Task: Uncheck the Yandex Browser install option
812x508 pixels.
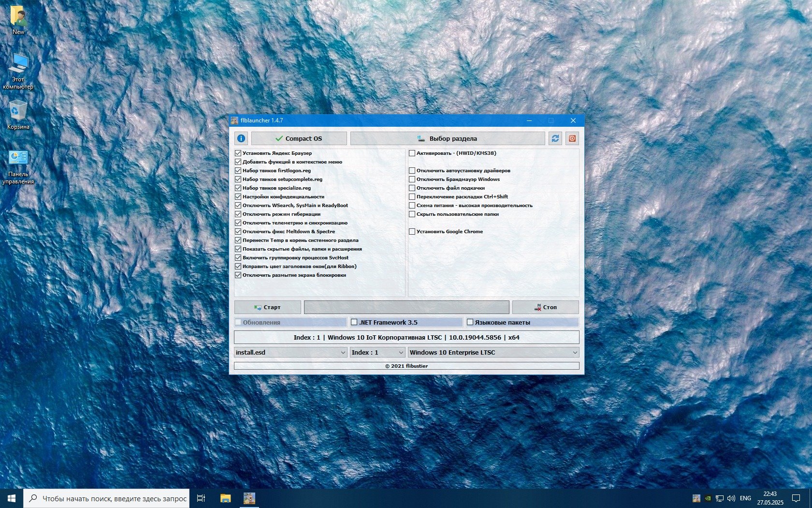Action: click(x=238, y=153)
